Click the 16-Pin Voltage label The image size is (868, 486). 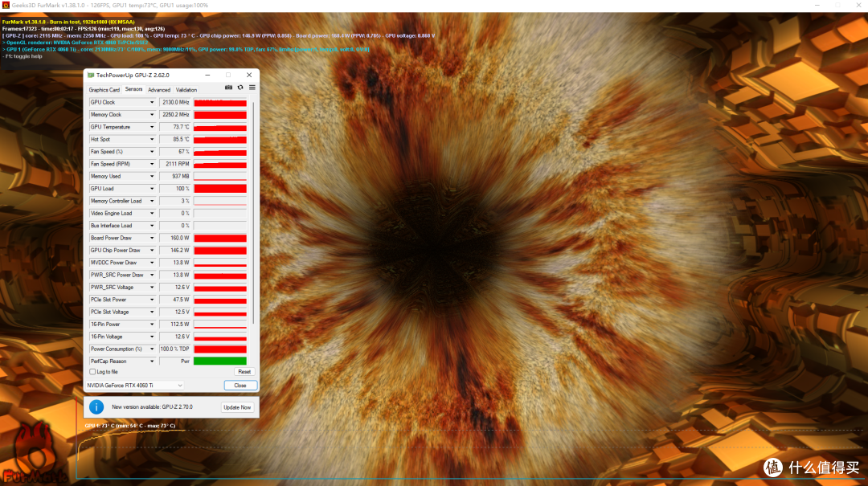pos(106,337)
